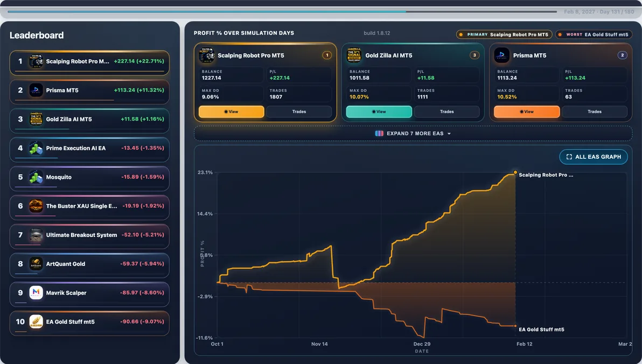Select Prime Execution AI EA row
Viewport: 642px width, 364px height.
coord(89,150)
